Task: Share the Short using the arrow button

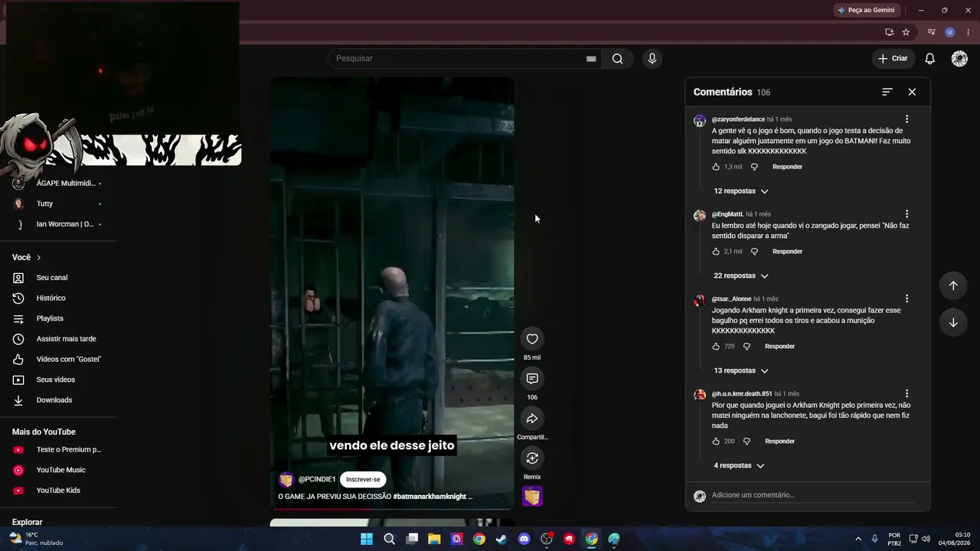Action: point(532,419)
